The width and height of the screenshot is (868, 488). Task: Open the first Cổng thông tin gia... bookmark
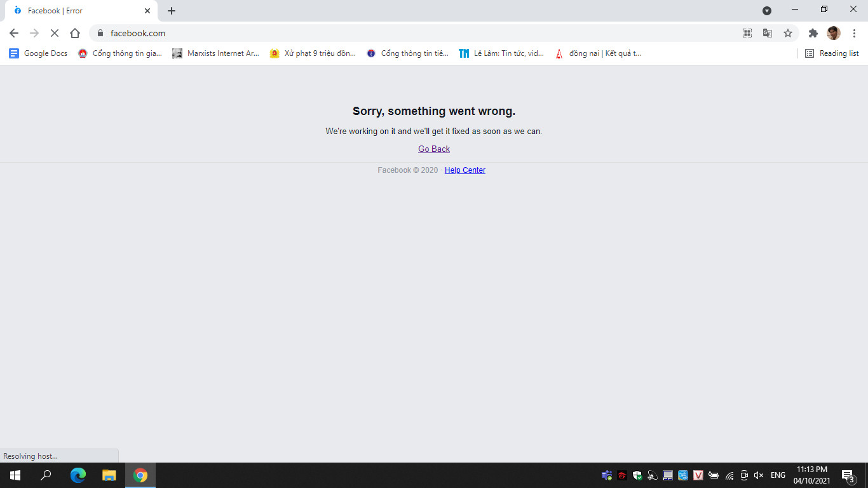[120, 53]
